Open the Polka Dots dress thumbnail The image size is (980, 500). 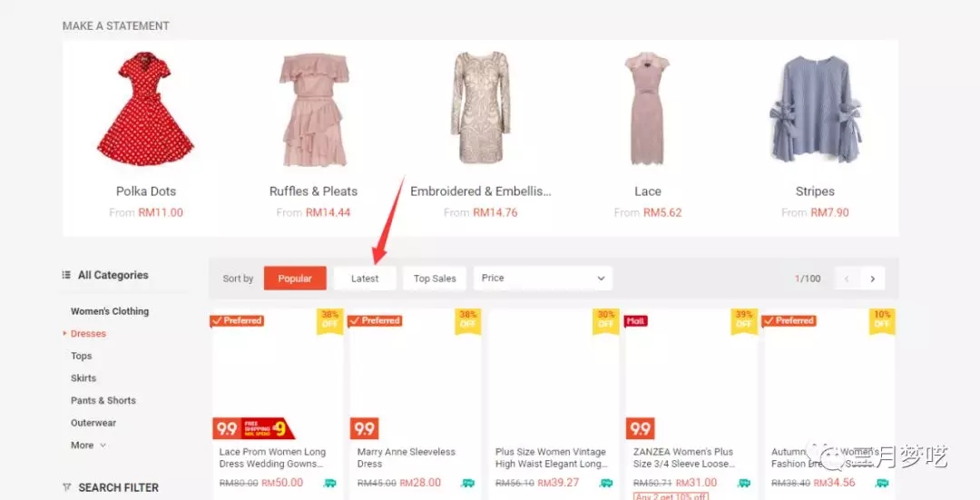coord(145,109)
